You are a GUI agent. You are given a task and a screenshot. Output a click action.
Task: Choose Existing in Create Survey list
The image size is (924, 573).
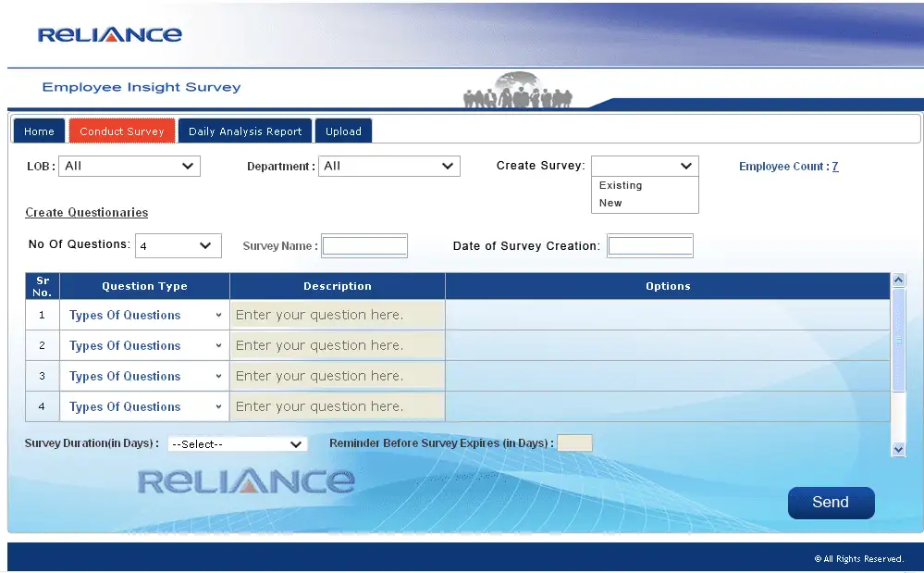[x=621, y=185]
